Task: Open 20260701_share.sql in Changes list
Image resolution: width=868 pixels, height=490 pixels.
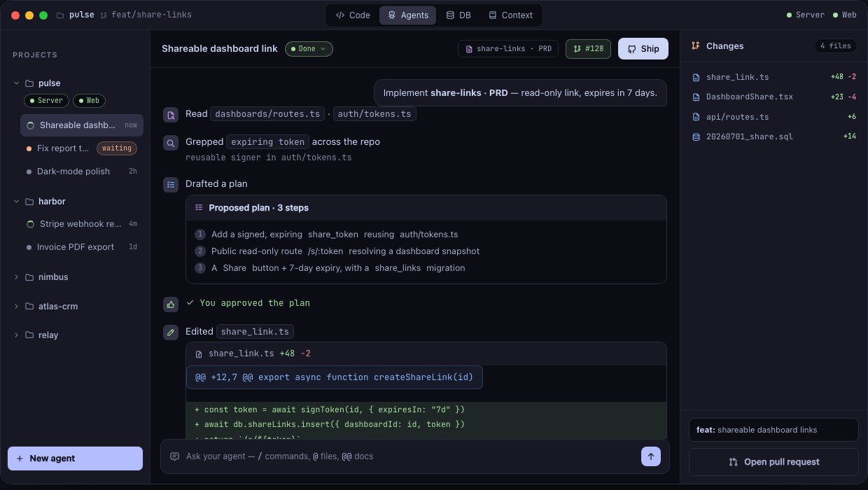Action: [x=773, y=136]
